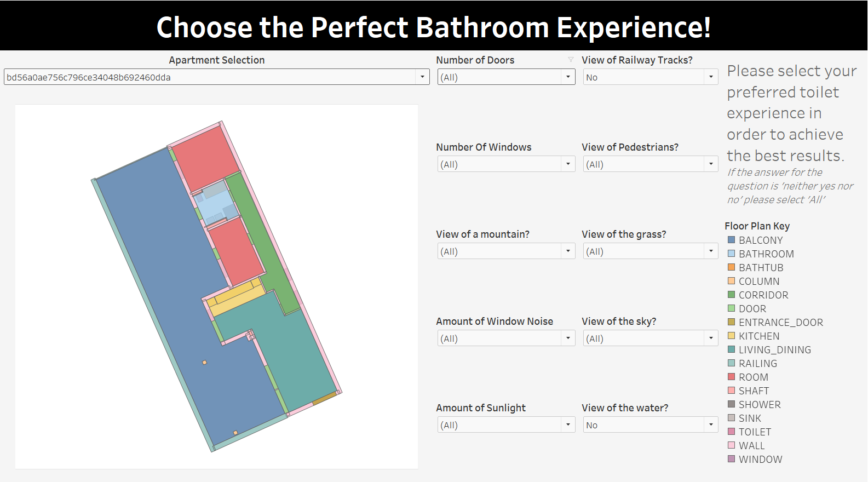
Task: Click the KITCHEN legend color square
Action: (x=731, y=336)
